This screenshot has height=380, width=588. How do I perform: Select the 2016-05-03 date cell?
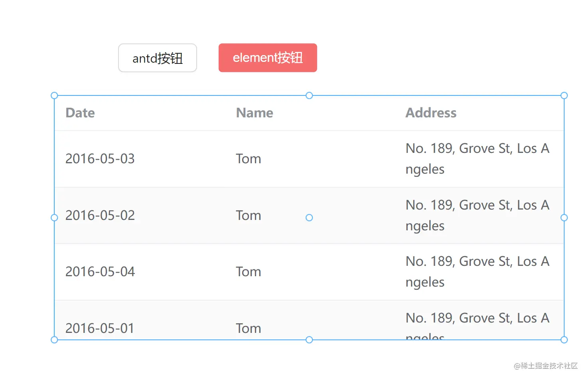pos(100,159)
